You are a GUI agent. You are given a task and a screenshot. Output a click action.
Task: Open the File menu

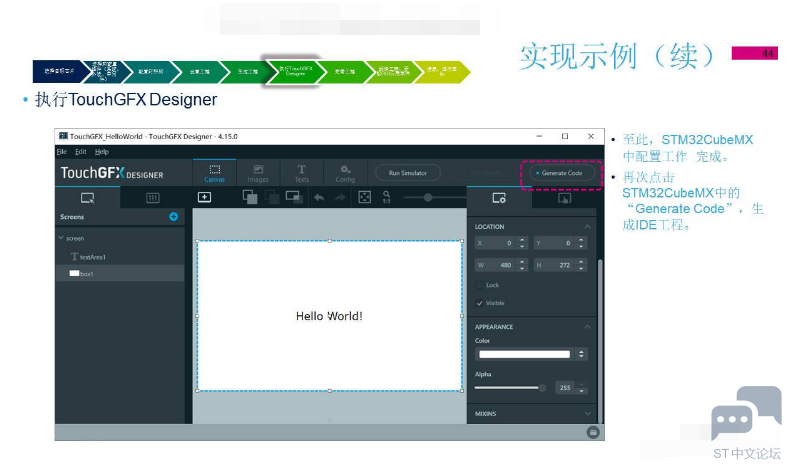pos(61,152)
